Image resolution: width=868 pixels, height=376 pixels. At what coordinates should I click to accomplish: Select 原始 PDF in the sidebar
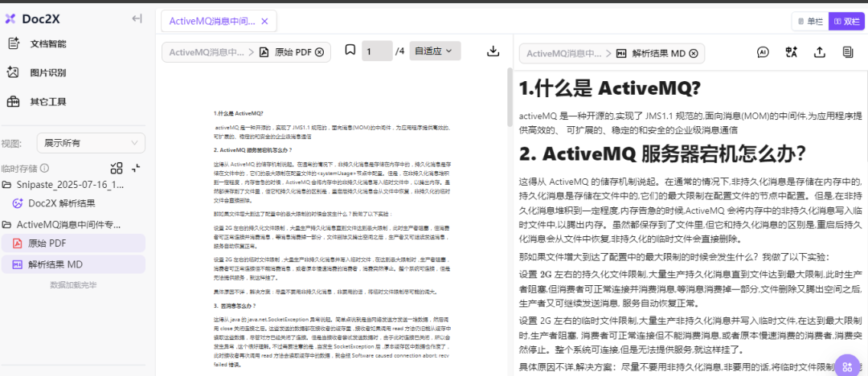pyautogui.click(x=73, y=243)
